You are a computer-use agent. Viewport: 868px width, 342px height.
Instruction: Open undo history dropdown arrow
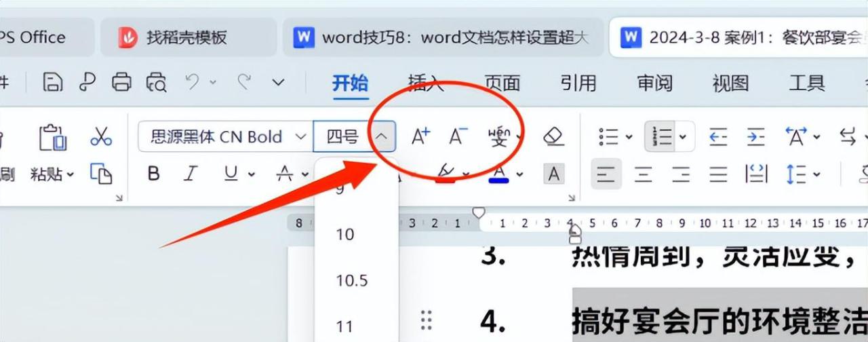tap(212, 82)
